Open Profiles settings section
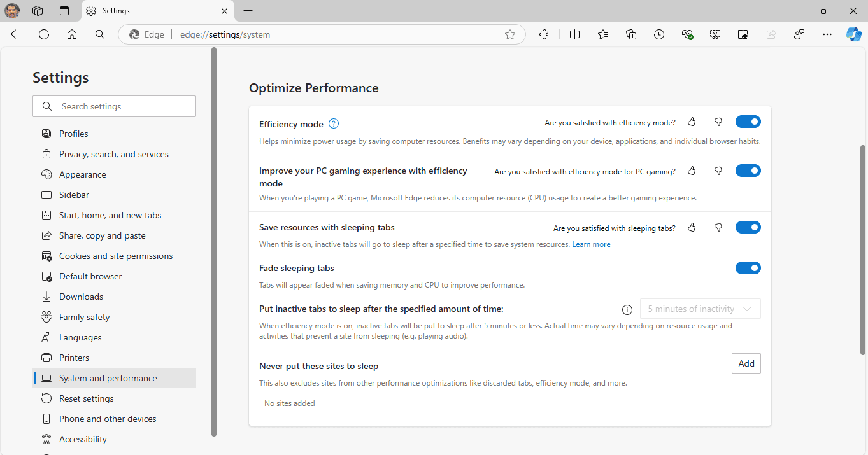868x455 pixels. [114, 134]
